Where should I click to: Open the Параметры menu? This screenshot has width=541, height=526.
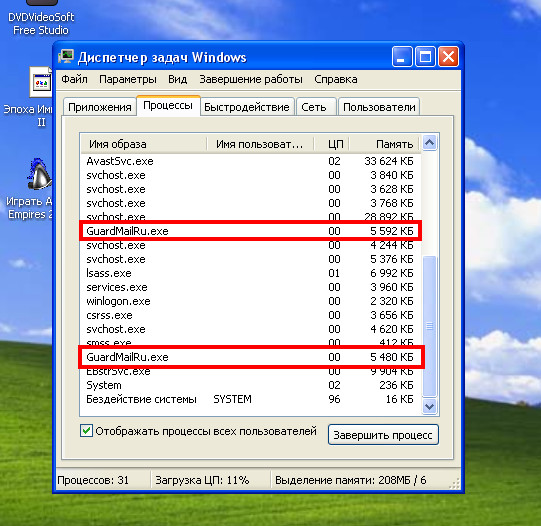point(128,79)
